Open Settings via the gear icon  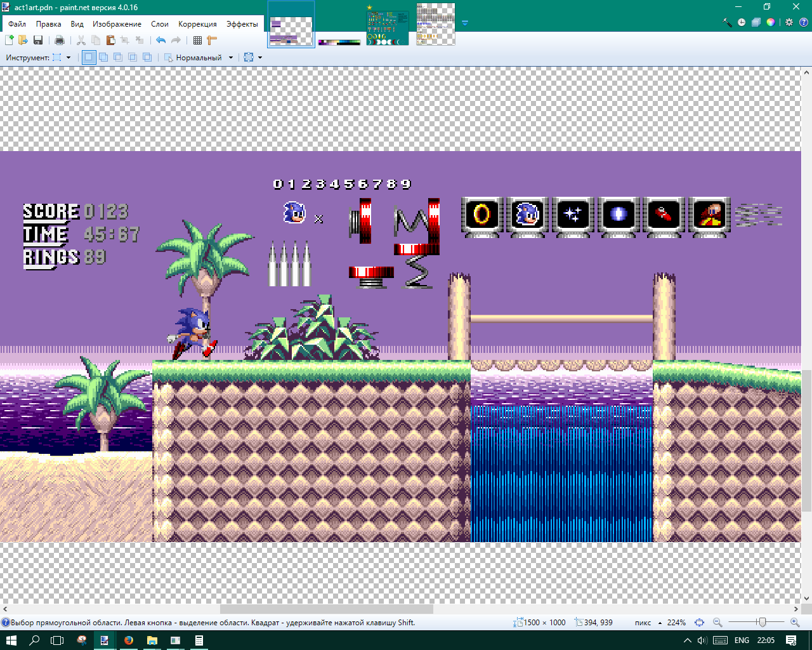click(x=789, y=22)
